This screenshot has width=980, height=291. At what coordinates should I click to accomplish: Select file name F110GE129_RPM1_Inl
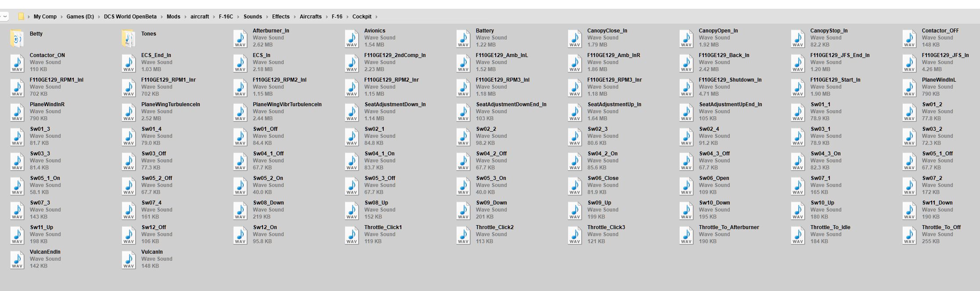[57, 80]
